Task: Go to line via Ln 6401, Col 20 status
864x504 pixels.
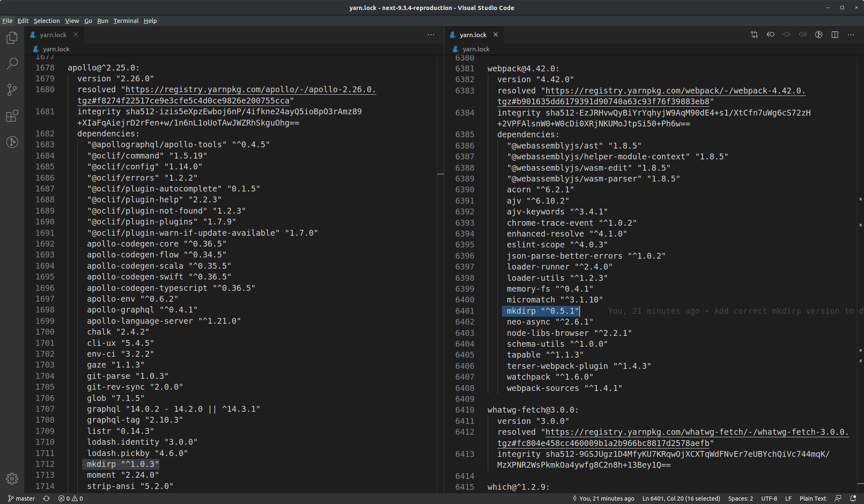Action: pyautogui.click(x=681, y=499)
